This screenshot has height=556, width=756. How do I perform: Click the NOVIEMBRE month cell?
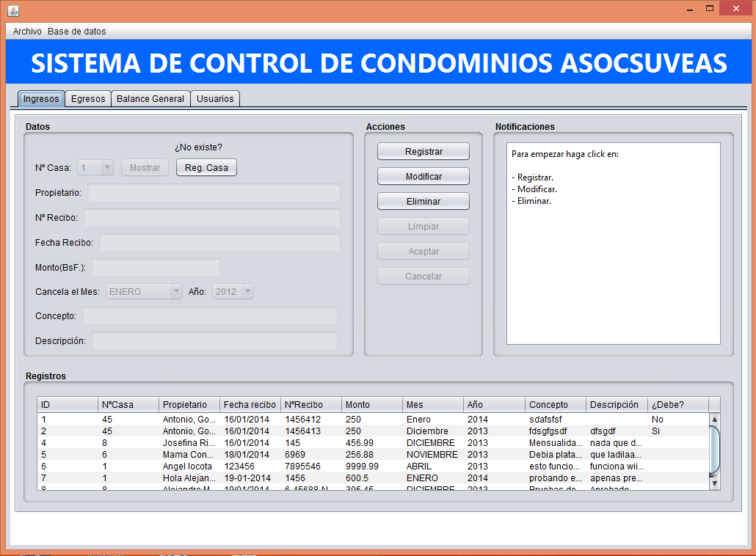[x=434, y=454]
